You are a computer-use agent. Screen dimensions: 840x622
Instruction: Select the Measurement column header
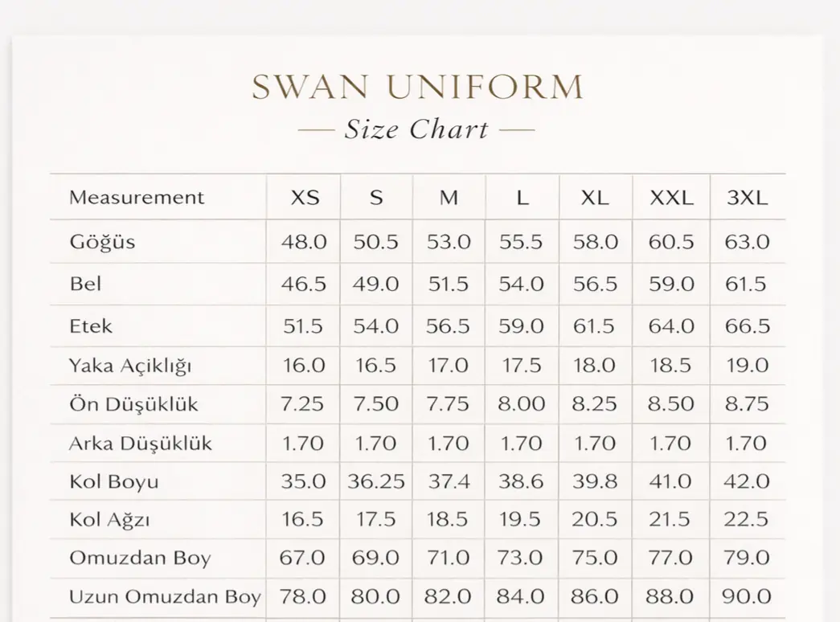tap(137, 198)
